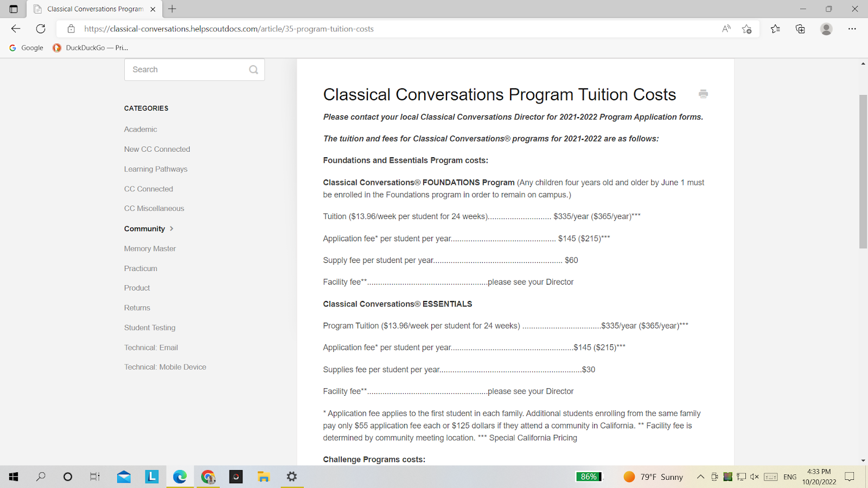Close the Classical Conversations tab
Viewport: 868px width, 488px height.
coord(153,9)
